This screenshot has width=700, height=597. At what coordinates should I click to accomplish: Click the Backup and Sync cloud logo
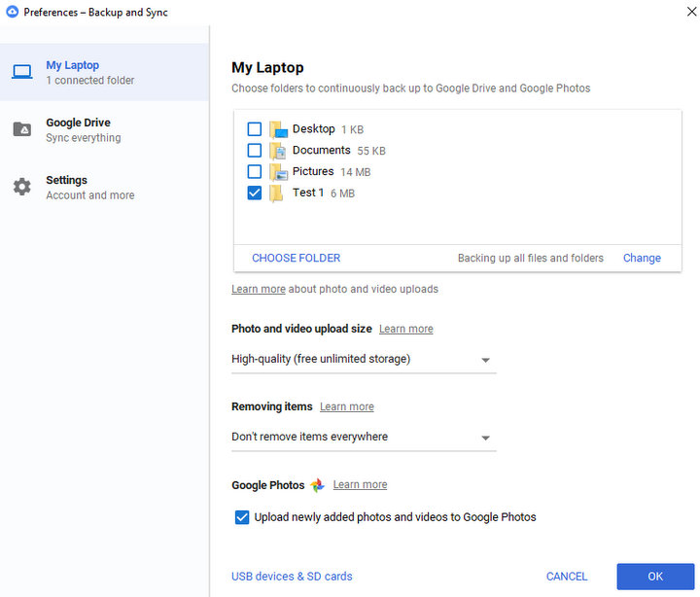point(12,12)
